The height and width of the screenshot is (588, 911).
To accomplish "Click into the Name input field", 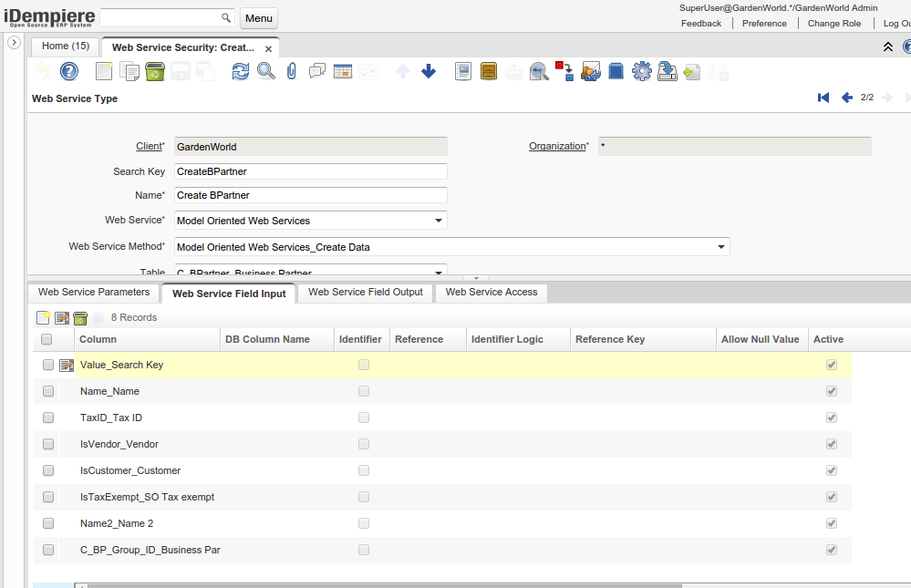I will click(x=310, y=195).
